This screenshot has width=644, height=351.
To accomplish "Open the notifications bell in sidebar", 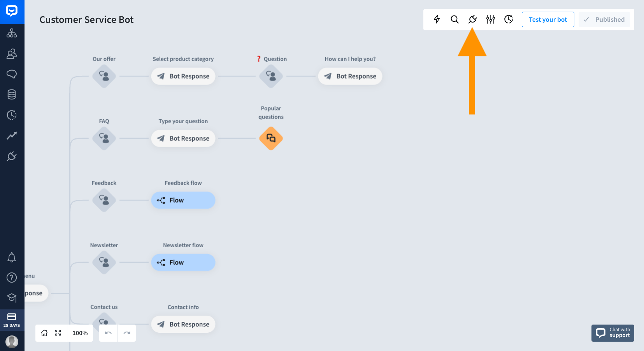I will tap(12, 257).
